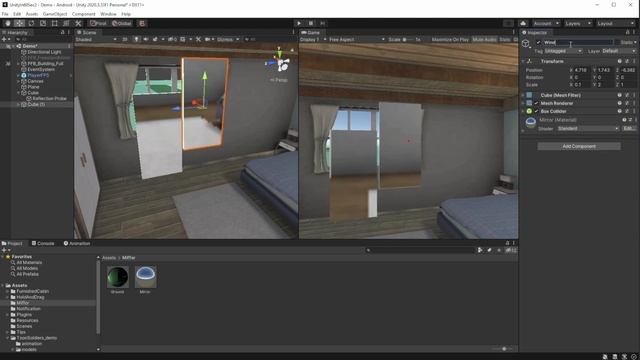
Task: Click the Step frame button
Action: [322, 23]
